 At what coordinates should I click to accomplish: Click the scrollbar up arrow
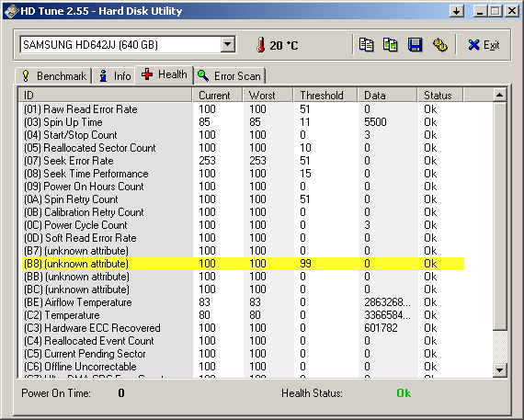499,95
